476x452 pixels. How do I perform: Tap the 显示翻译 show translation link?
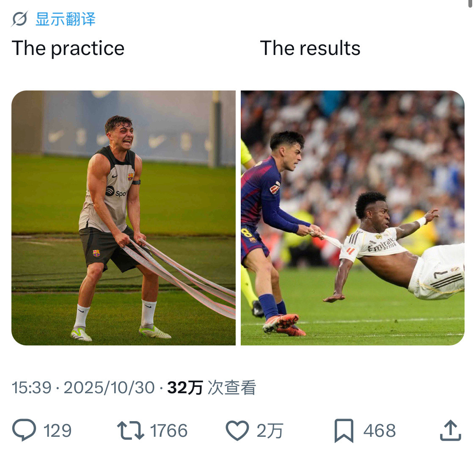pyautogui.click(x=66, y=19)
